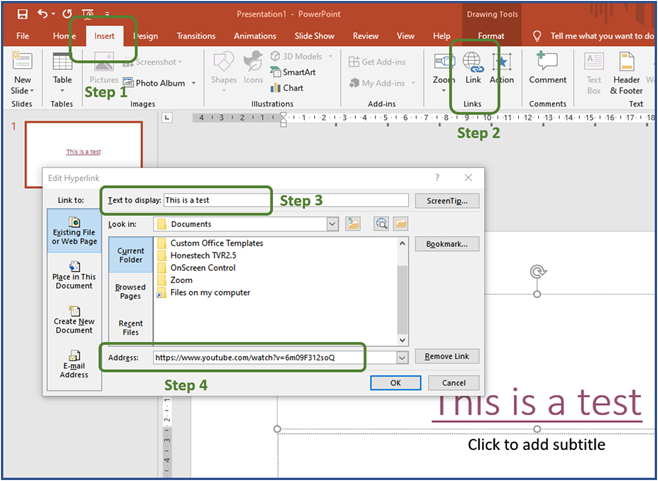Expand the 3D Models dropdown arrow
658x481 pixels.
click(x=330, y=56)
